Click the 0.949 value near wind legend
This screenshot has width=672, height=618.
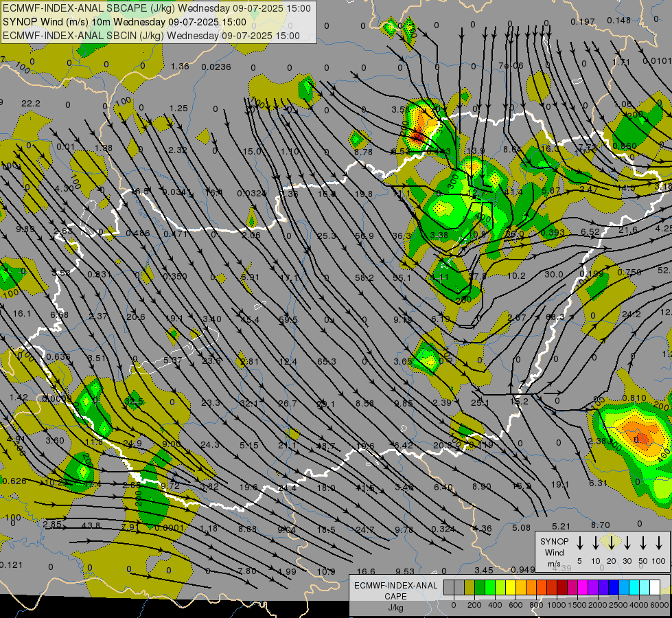click(523, 569)
